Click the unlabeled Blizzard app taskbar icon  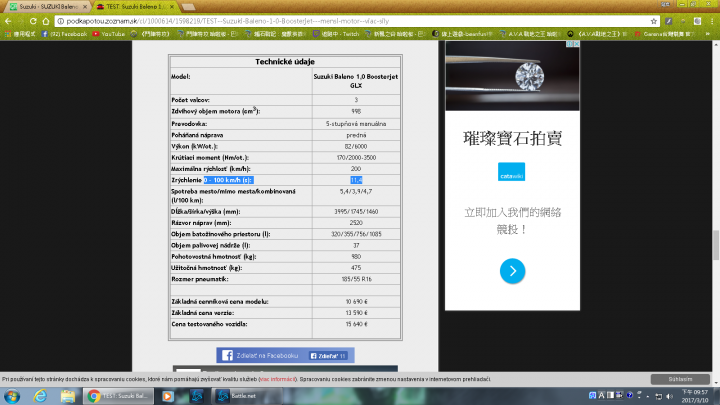[x=197, y=396]
